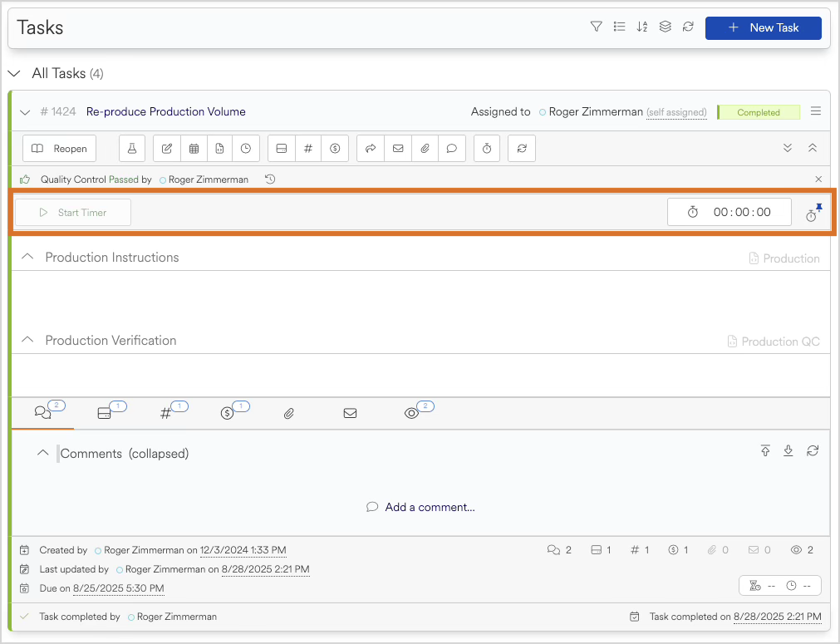Image resolution: width=840 pixels, height=644 pixels.
Task: Collapse task #1424 with its chevron
Action: click(x=25, y=112)
